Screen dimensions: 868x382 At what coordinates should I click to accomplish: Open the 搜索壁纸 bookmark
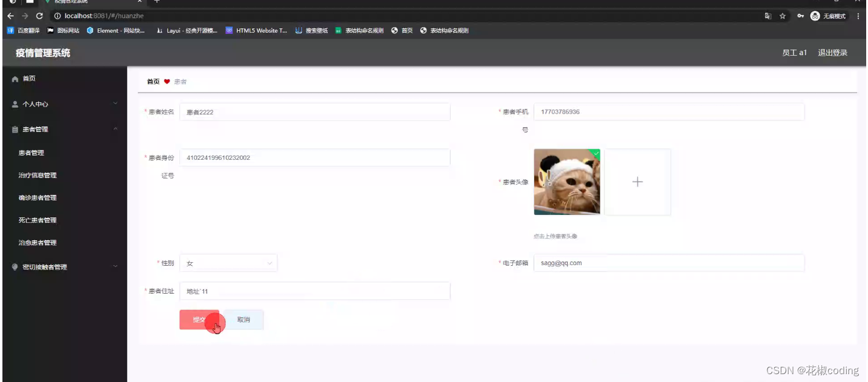point(312,30)
